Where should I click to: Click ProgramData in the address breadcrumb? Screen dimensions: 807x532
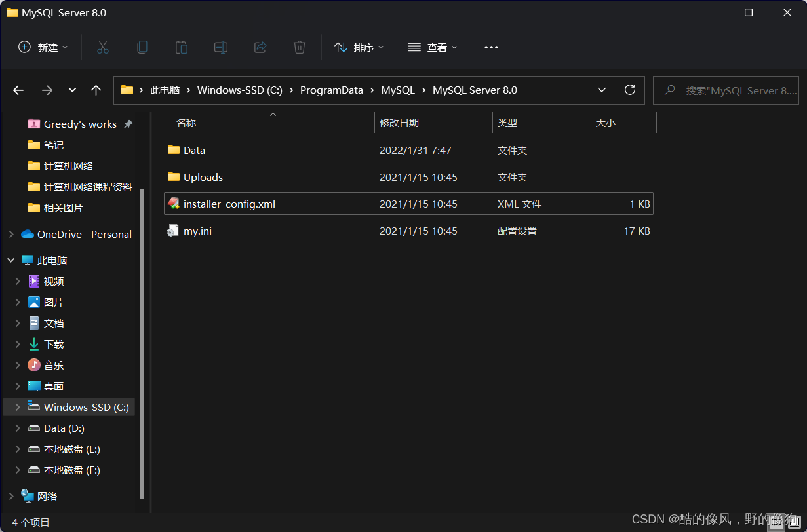(332, 90)
